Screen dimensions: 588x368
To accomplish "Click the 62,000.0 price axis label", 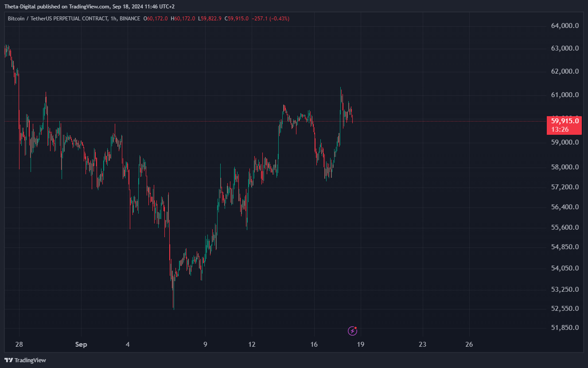I will (565, 71).
